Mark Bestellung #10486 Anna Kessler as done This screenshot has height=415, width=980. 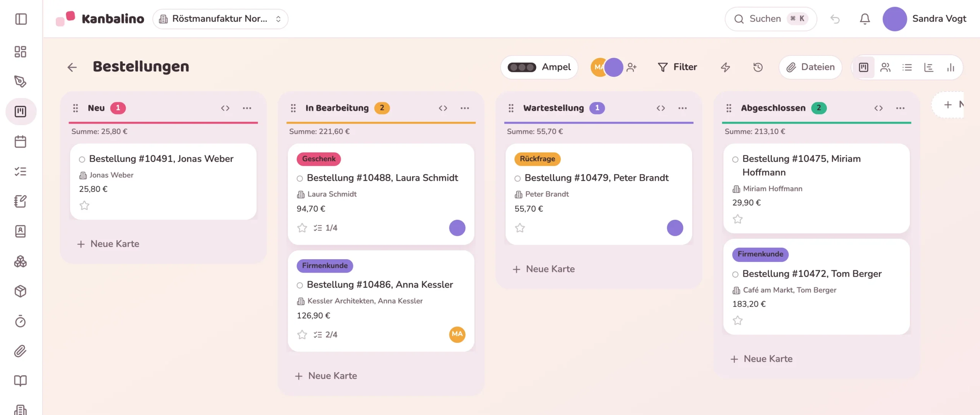point(300,285)
